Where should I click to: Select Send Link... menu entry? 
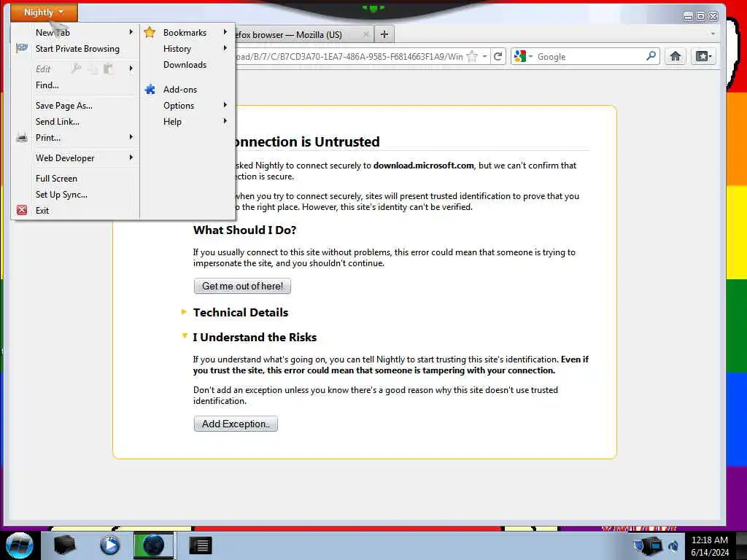57,122
